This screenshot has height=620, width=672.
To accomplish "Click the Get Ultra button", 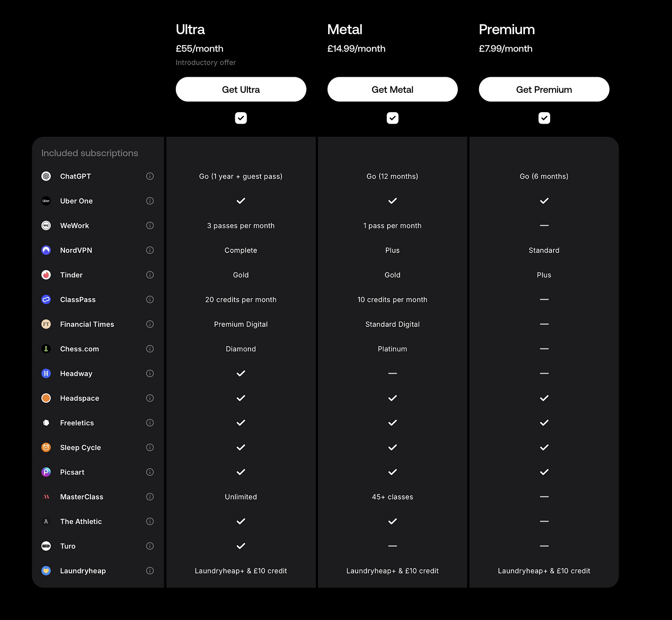I will [x=241, y=90].
